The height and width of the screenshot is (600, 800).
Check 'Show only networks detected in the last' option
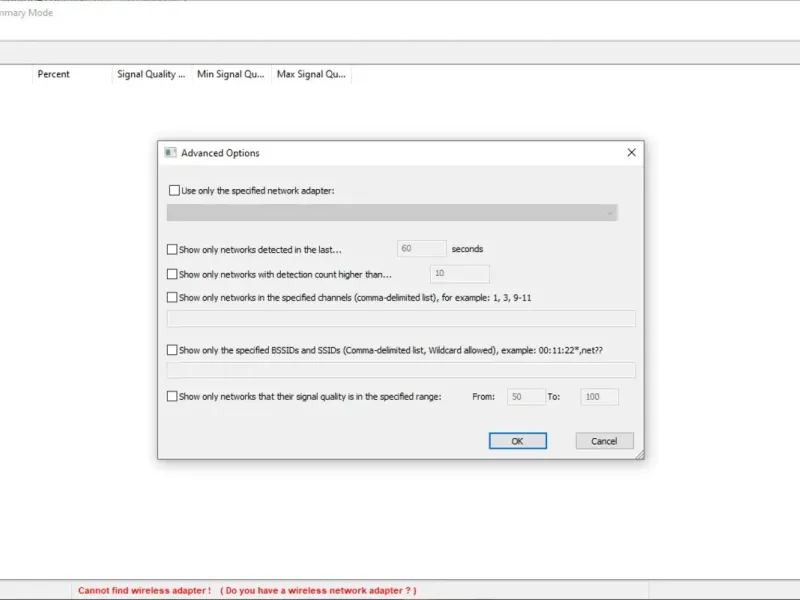click(172, 249)
